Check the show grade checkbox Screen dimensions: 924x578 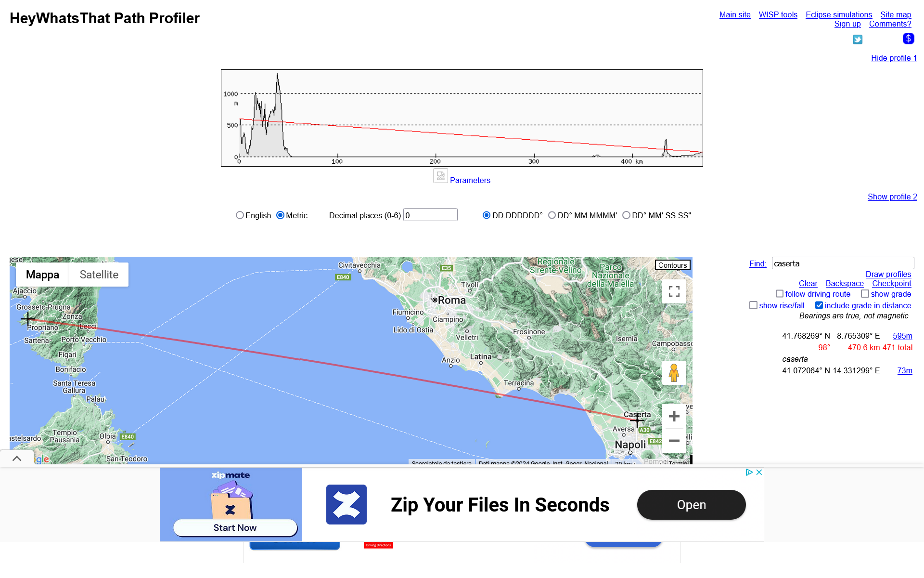865,294
